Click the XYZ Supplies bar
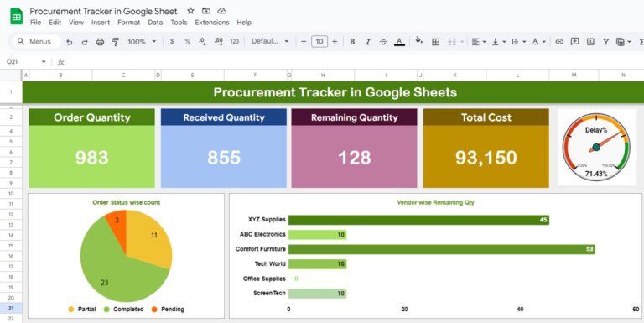Image resolution: width=644 pixels, height=323 pixels. click(x=418, y=220)
